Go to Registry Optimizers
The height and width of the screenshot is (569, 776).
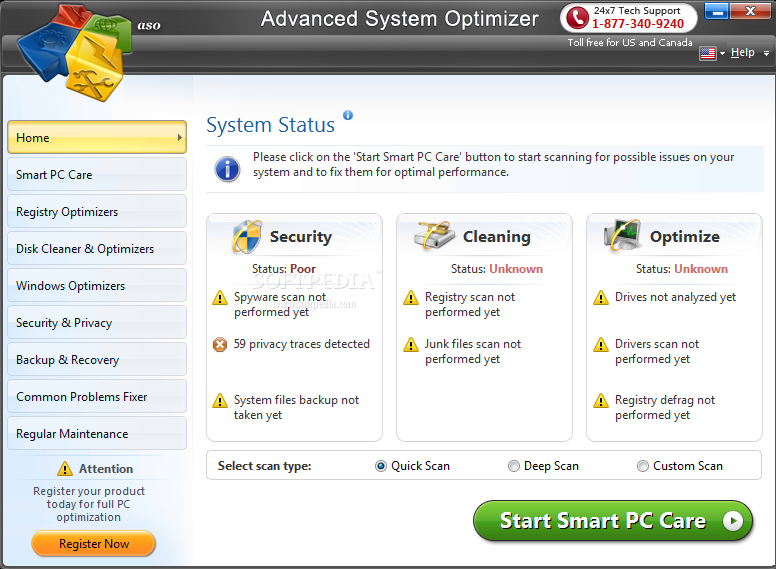point(97,211)
